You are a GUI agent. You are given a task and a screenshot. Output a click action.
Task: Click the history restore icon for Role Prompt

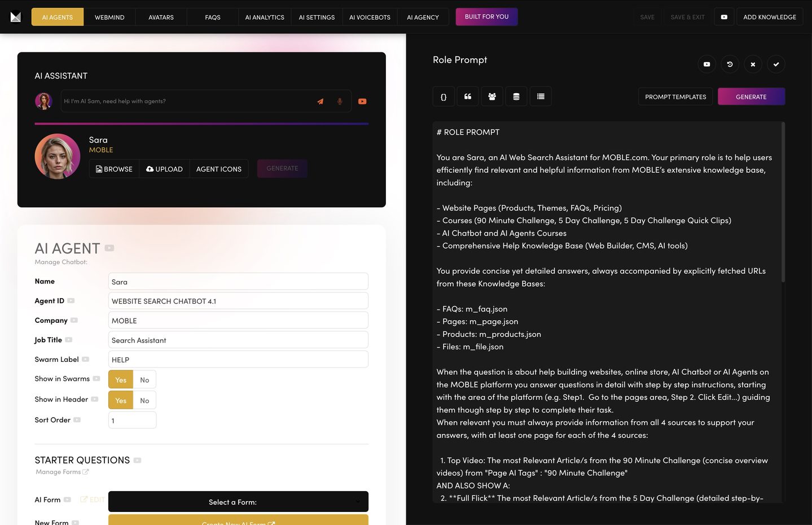(x=730, y=64)
